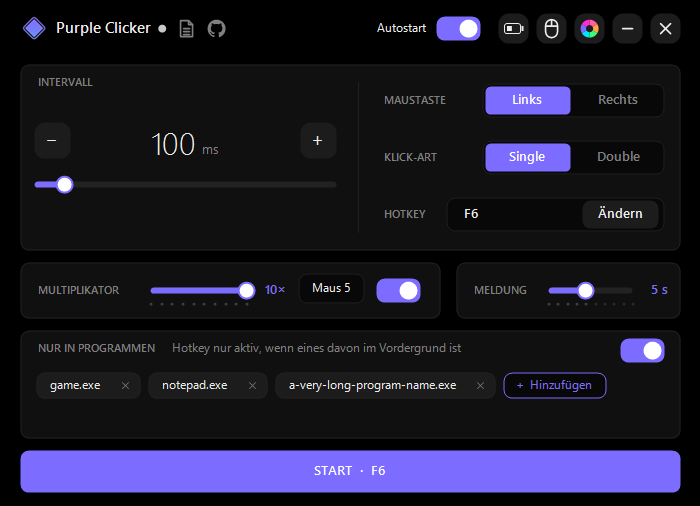The width and height of the screenshot is (700, 506).
Task: Increase interval with plus button
Action: click(x=318, y=141)
